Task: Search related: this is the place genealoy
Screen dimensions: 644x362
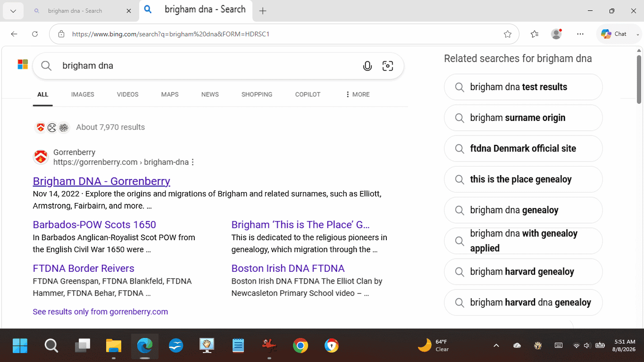Action: tap(523, 179)
